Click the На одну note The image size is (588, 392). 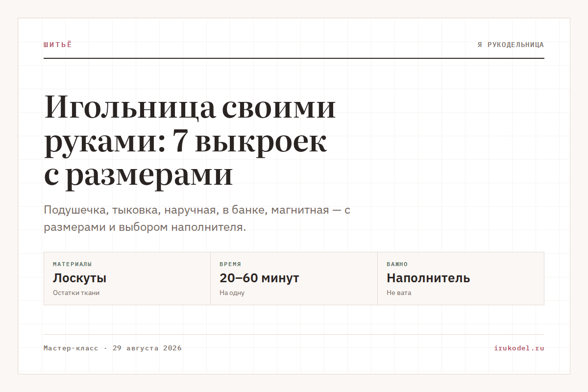[232, 293]
